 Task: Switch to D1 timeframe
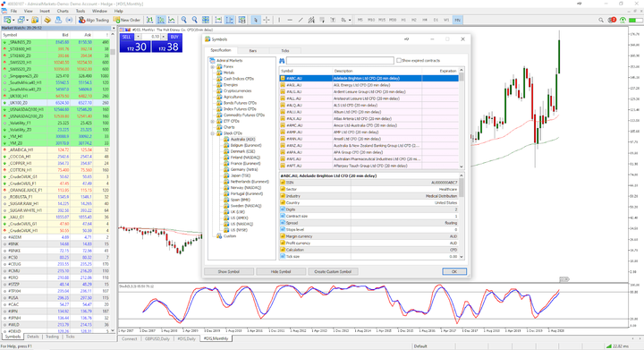click(x=436, y=20)
